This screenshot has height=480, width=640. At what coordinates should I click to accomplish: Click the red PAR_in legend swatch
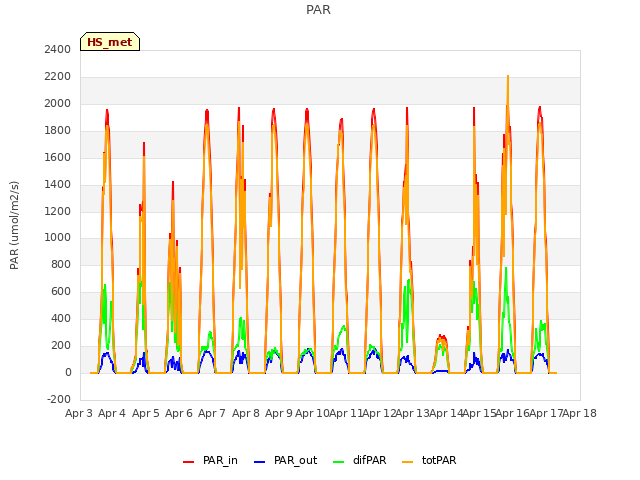click(189, 462)
